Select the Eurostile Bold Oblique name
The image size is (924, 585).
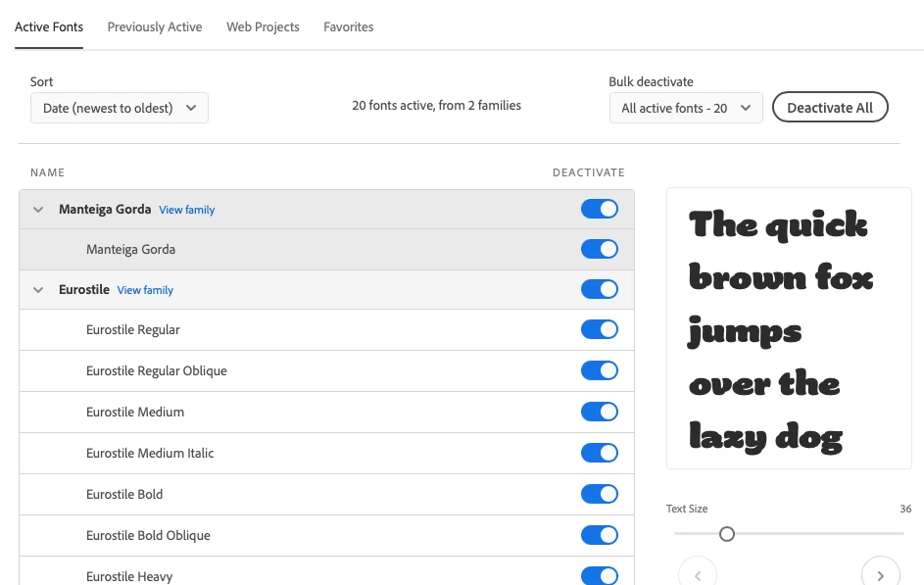click(148, 535)
